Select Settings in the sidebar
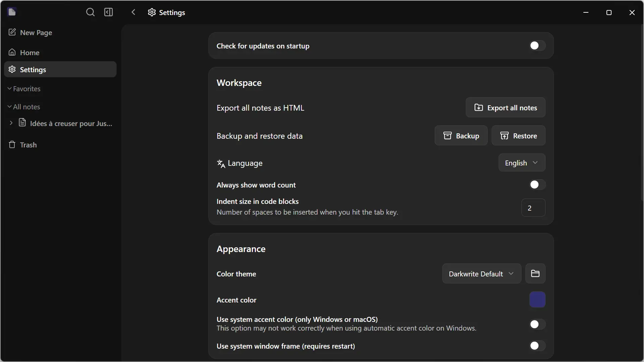Screen dimensions: 644x362 click(60, 69)
